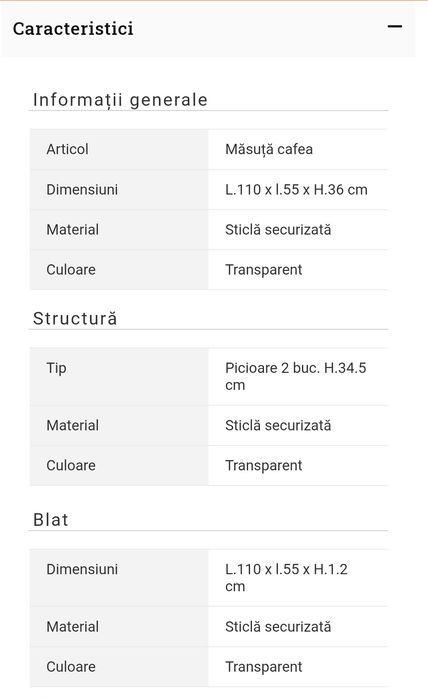Select Sticlă securizată in Blat table

pyautogui.click(x=278, y=626)
